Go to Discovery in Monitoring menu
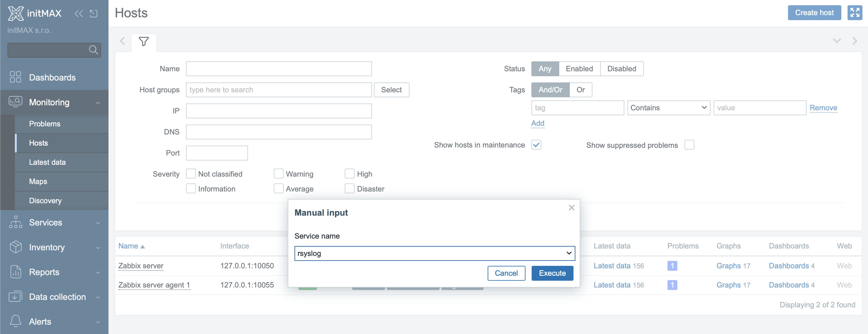This screenshot has width=868, height=334. [x=45, y=201]
